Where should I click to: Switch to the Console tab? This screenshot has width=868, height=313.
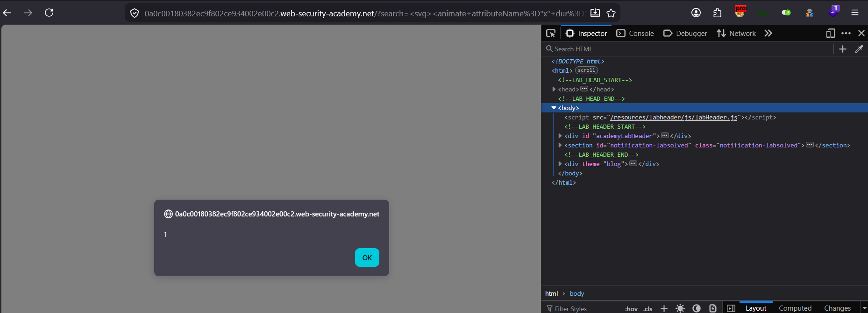point(635,33)
